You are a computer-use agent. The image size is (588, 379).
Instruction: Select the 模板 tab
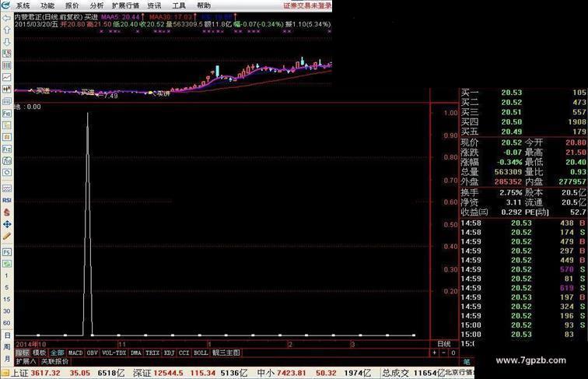pyautogui.click(x=39, y=353)
